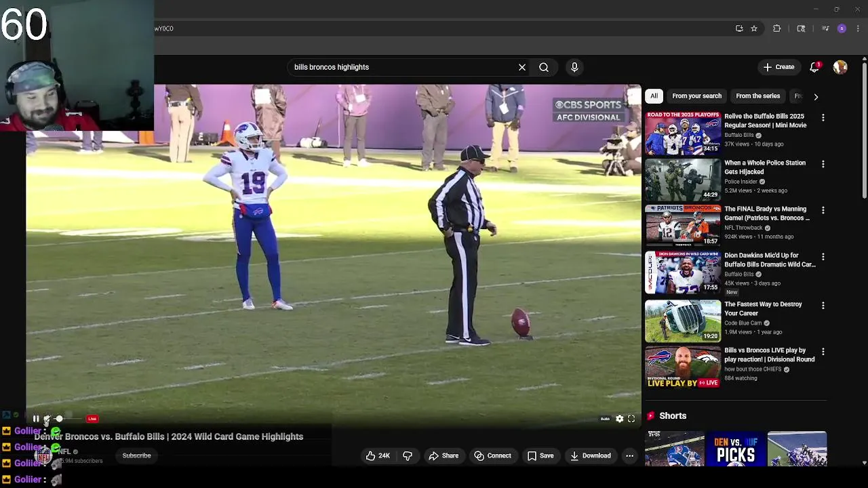Open the video player settings gear

619,419
